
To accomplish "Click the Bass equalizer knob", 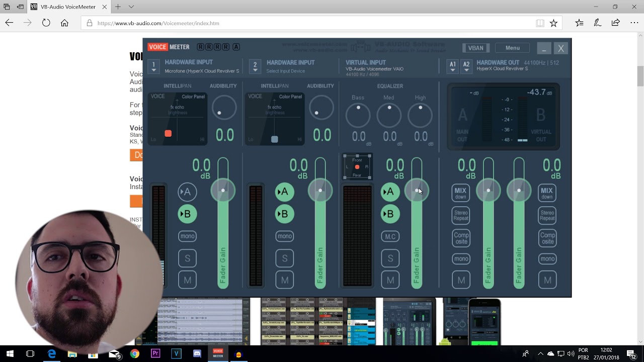I will (x=358, y=115).
